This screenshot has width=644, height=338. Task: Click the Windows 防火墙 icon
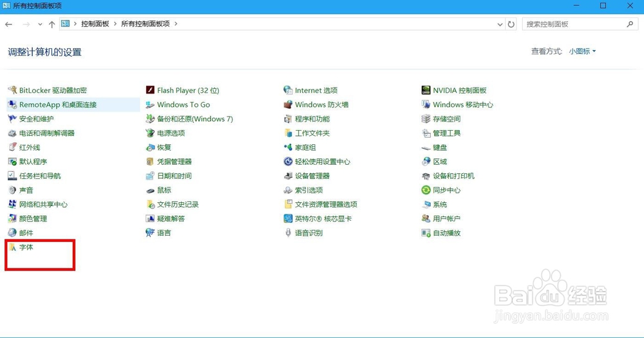288,105
